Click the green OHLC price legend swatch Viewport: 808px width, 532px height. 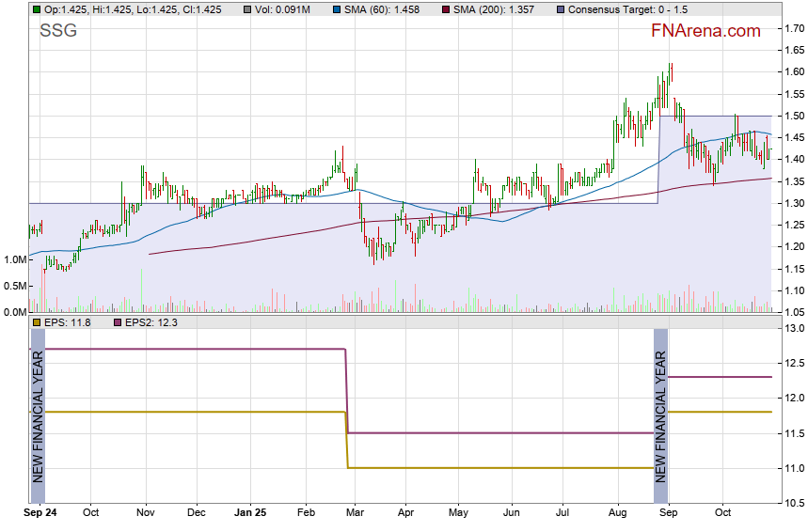[36, 8]
